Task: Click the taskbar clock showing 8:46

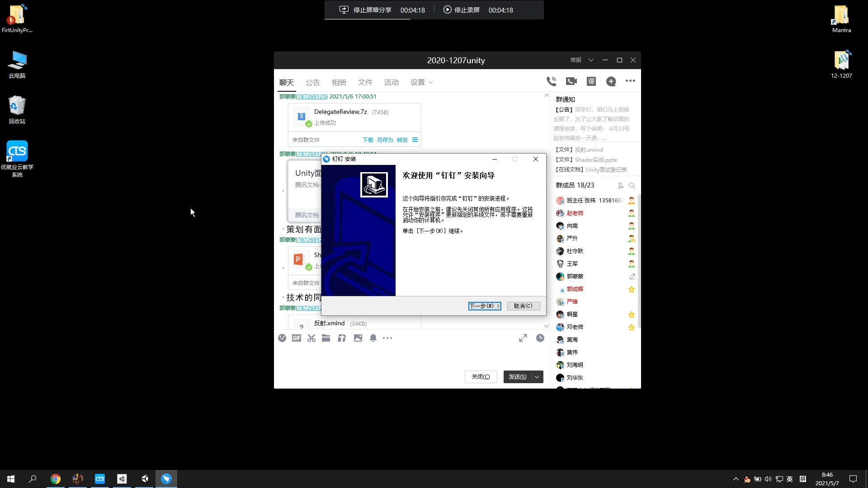Action: click(827, 479)
